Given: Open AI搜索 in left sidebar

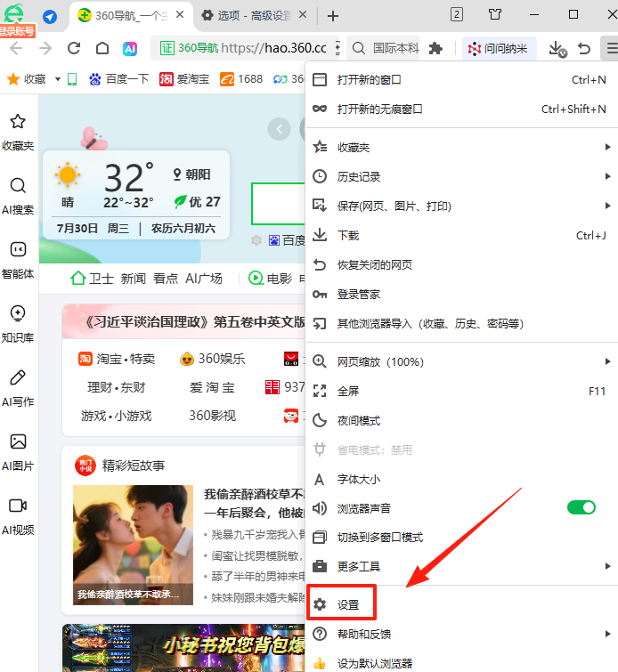Looking at the screenshot, I should point(18,197).
